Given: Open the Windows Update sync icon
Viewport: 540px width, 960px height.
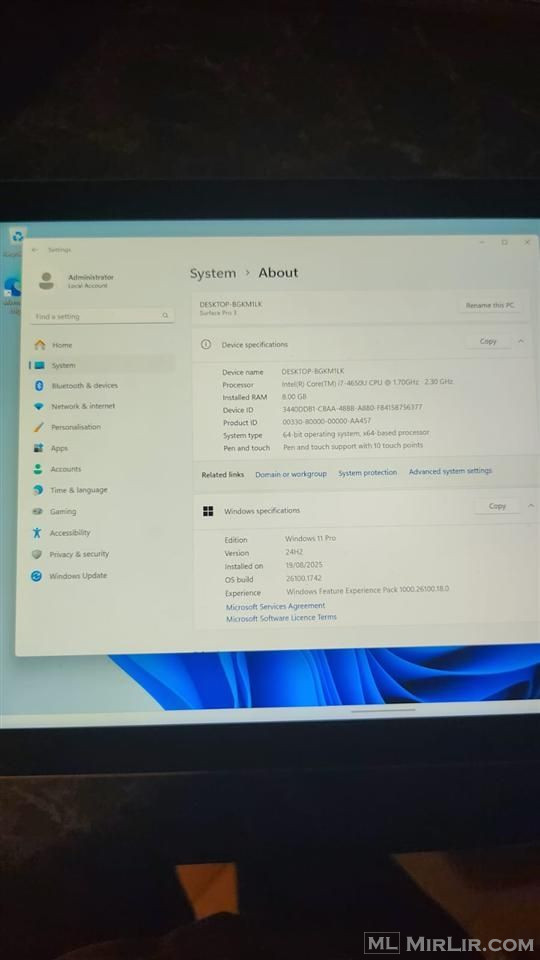Looking at the screenshot, I should 36,576.
